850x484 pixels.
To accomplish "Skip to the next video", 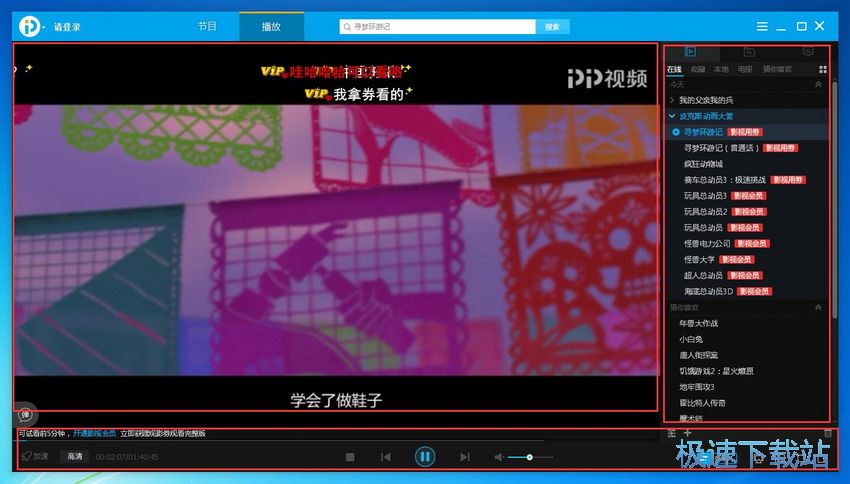I will pyautogui.click(x=465, y=457).
